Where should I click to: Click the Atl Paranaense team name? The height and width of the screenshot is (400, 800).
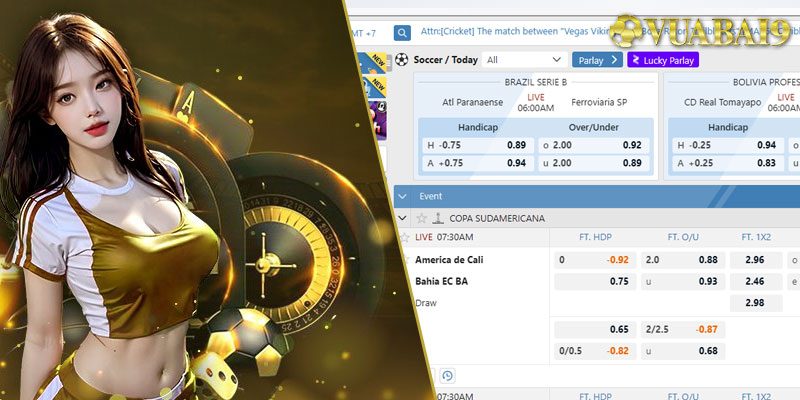[472, 103]
